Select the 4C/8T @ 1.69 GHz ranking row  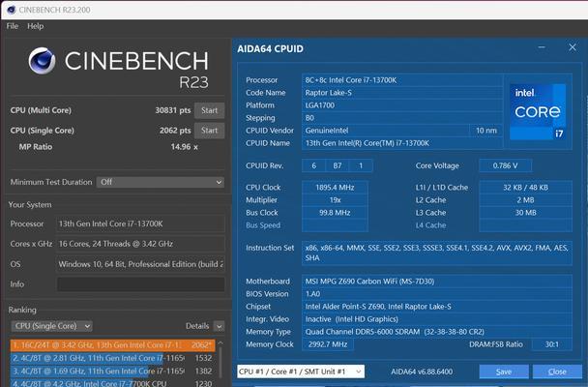click(x=112, y=371)
